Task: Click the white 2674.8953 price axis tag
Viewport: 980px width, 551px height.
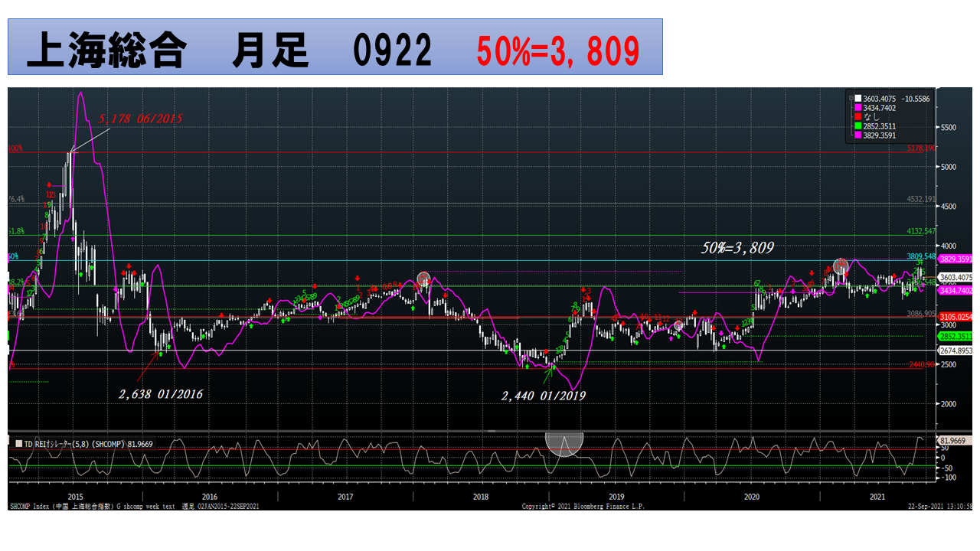Action: tap(955, 350)
